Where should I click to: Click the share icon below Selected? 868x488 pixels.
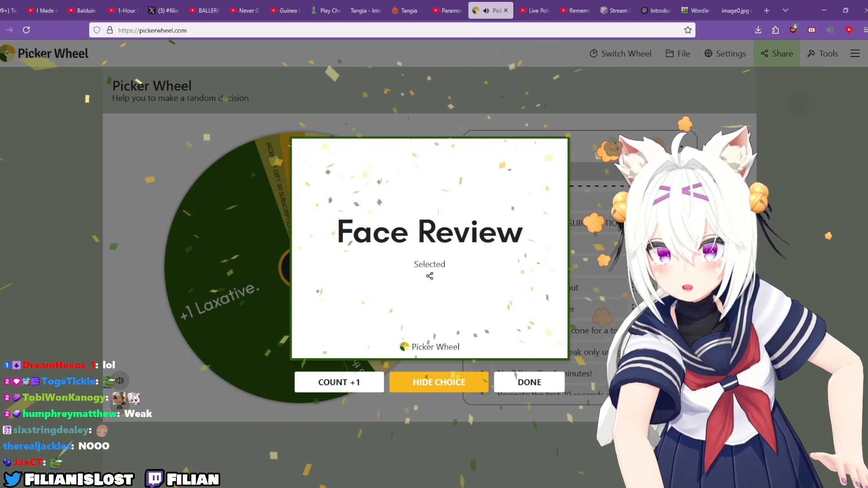(430, 276)
